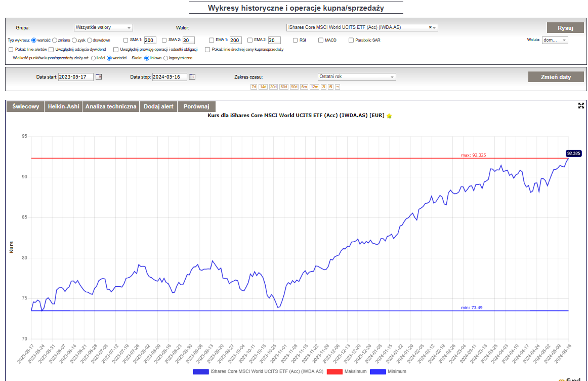
Task: Expand chart to fullscreen
Action: tap(581, 106)
